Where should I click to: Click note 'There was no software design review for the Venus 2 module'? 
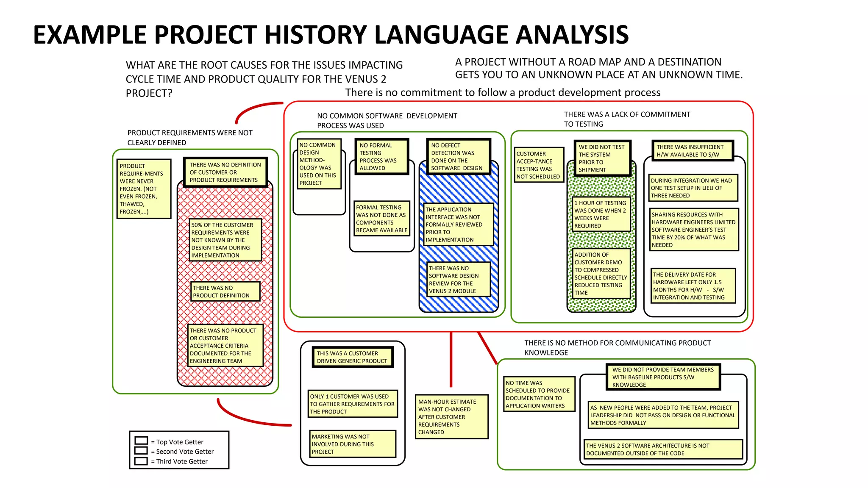[x=459, y=280]
